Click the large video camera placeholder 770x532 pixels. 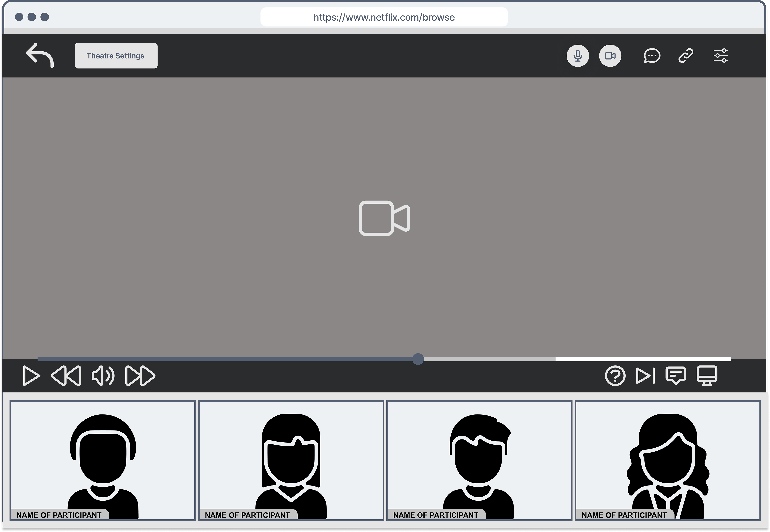point(384,218)
